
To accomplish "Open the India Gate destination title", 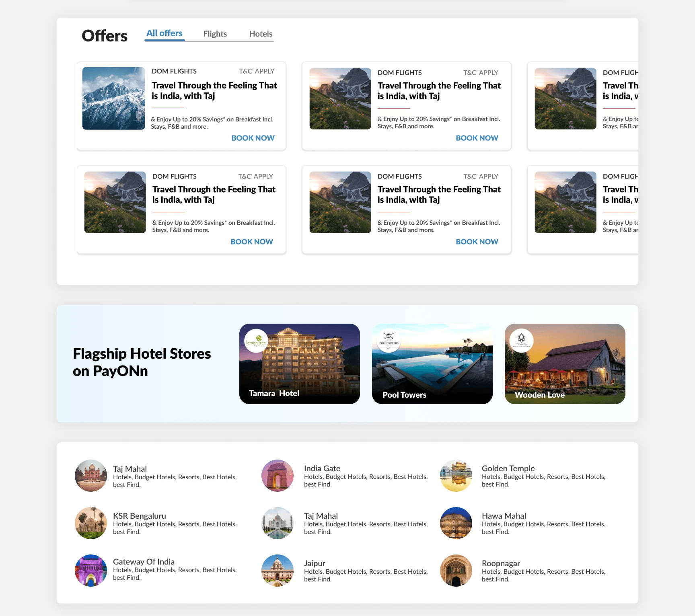I will (322, 468).
